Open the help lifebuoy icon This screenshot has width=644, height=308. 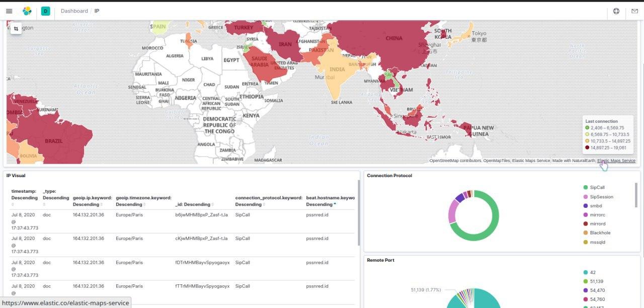pos(616,11)
